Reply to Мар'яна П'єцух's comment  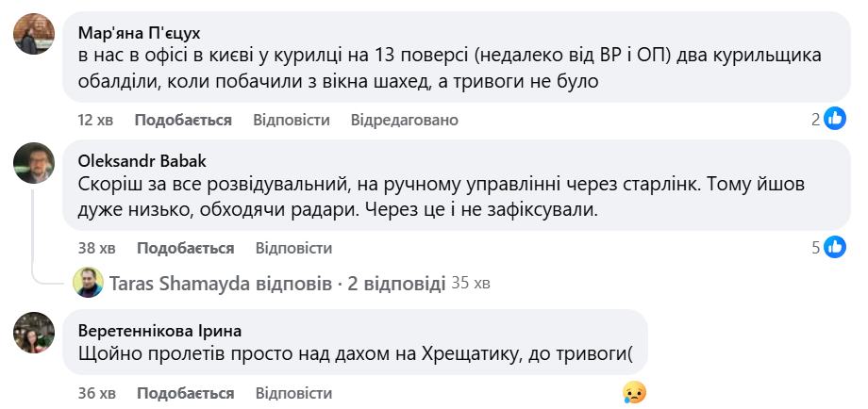[292, 120]
